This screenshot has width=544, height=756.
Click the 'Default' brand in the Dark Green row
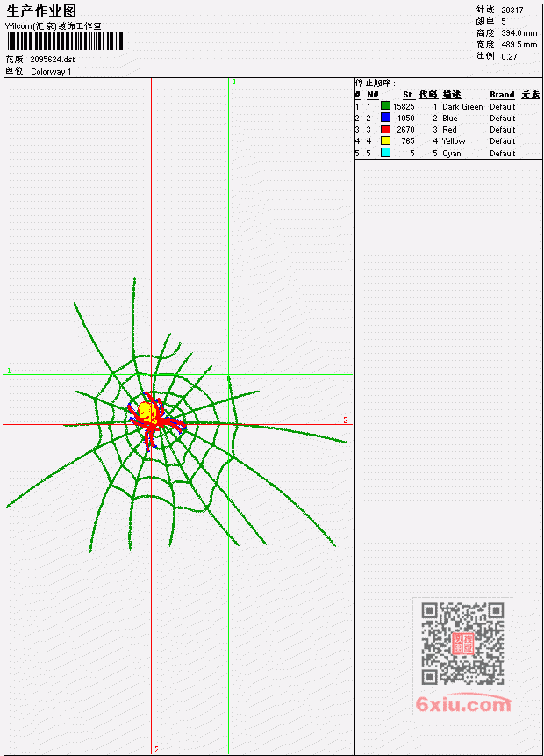pos(503,107)
